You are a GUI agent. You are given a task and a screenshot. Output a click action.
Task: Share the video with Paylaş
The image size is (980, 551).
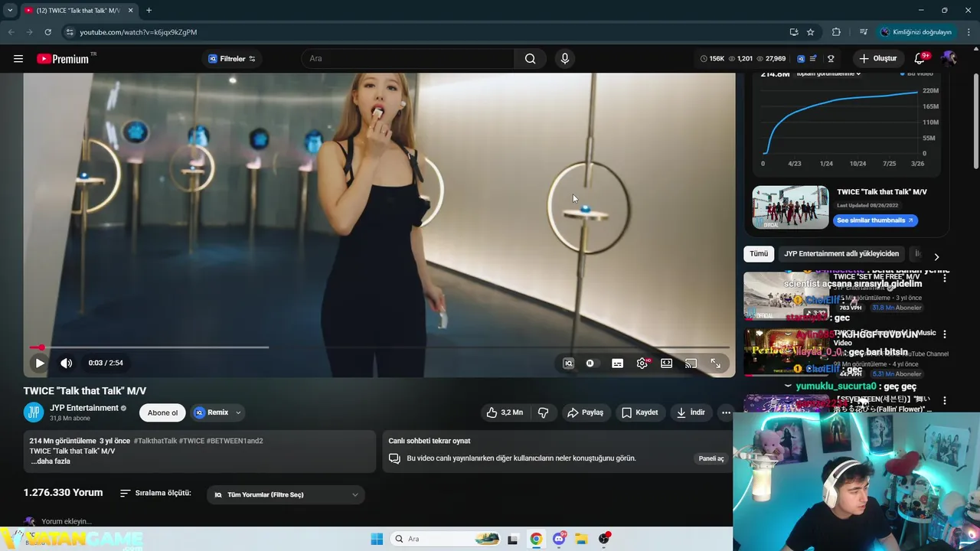pos(585,412)
